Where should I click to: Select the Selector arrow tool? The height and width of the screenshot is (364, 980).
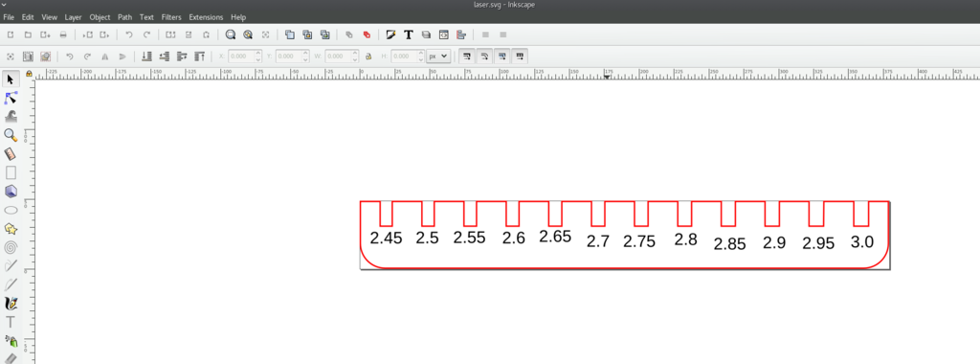11,79
